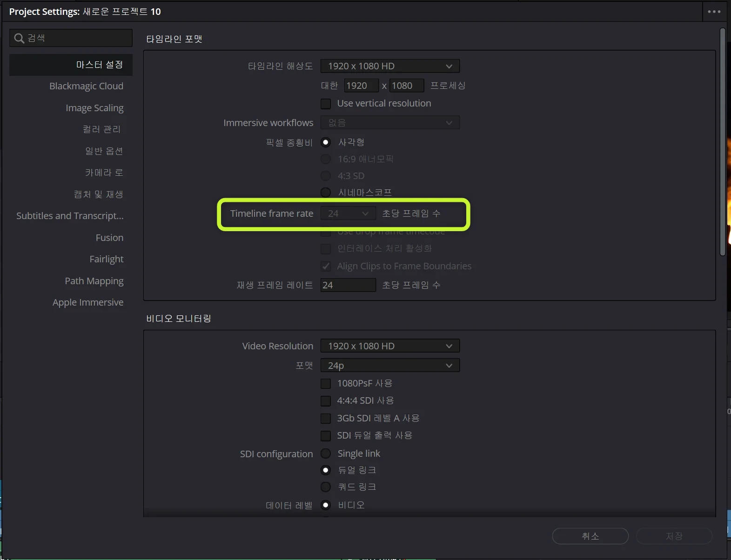
Task: Click the 검색 search field
Action: pos(71,38)
